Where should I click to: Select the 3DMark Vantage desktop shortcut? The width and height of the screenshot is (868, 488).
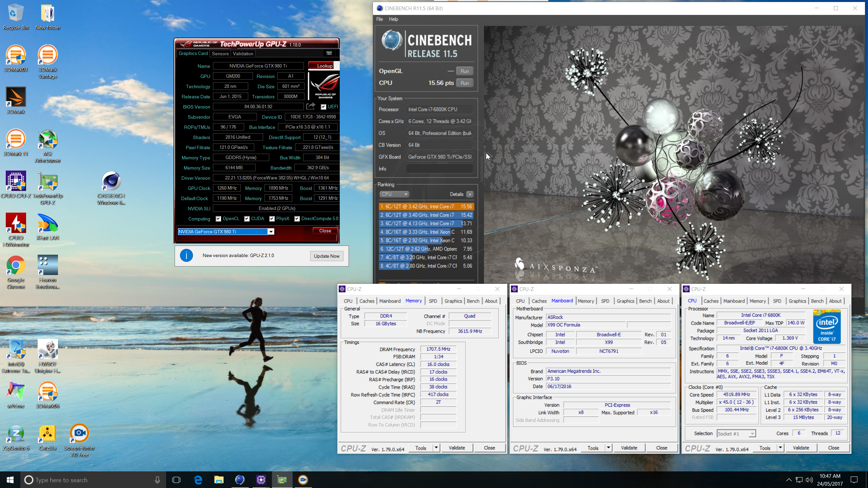point(47,62)
